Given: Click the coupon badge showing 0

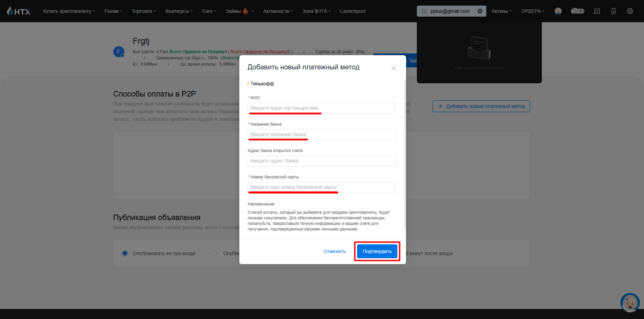Looking at the screenshot, I should [x=577, y=11].
